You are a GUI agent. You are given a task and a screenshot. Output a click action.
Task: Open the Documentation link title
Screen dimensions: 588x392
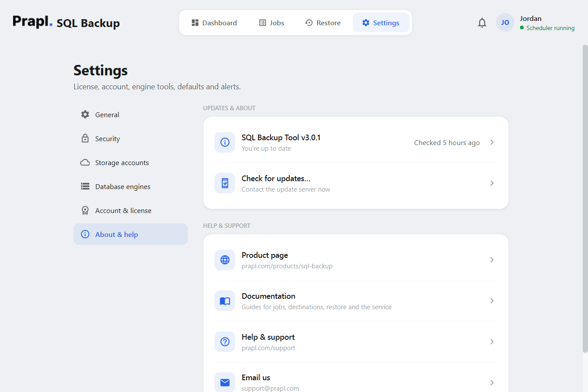coord(268,296)
